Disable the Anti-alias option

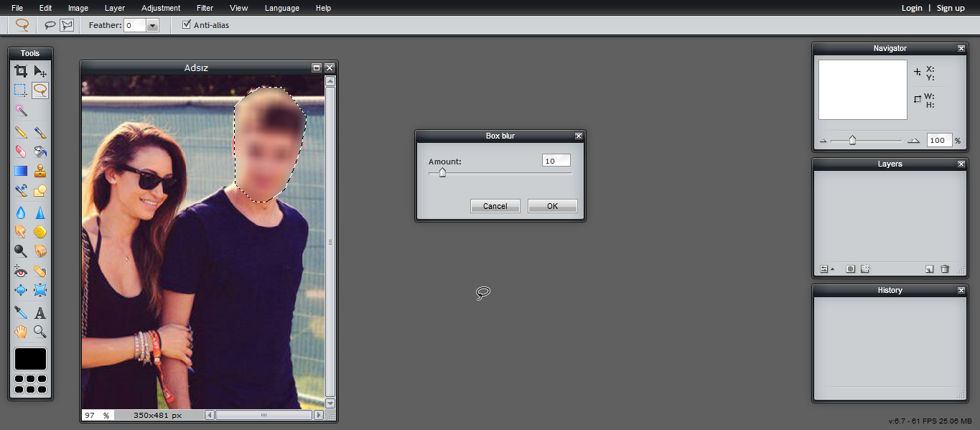[186, 24]
